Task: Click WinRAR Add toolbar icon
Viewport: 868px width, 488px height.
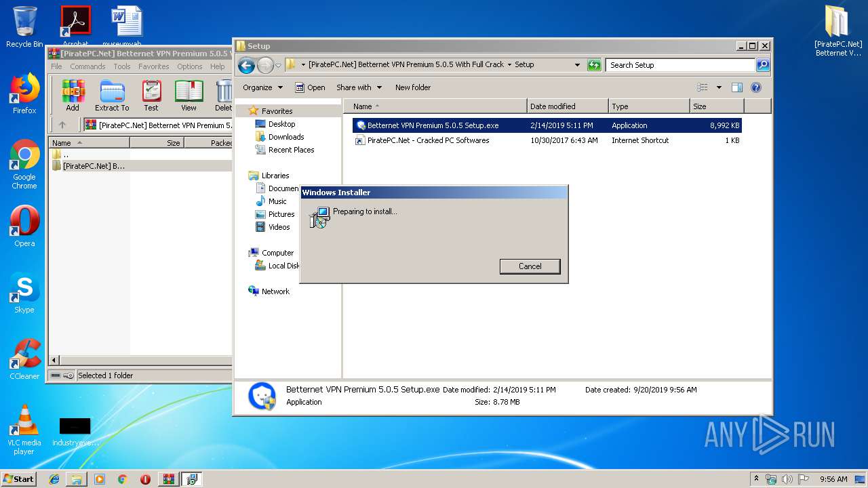Action: pyautogui.click(x=73, y=96)
